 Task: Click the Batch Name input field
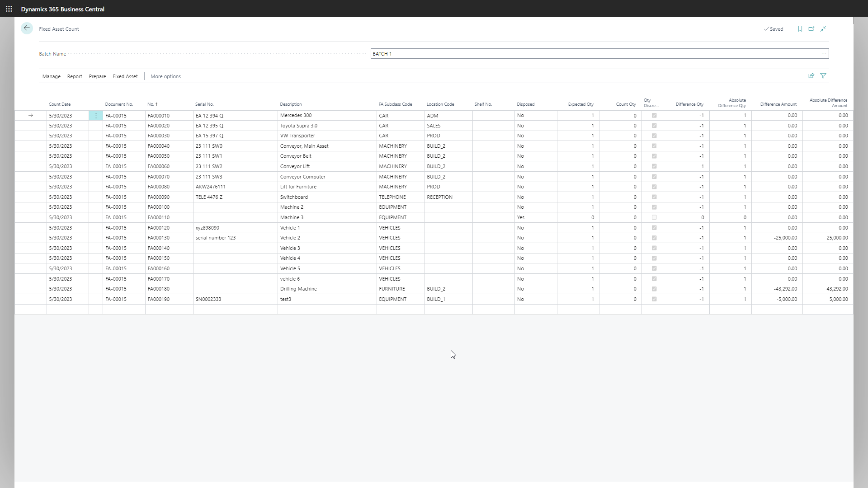point(588,54)
